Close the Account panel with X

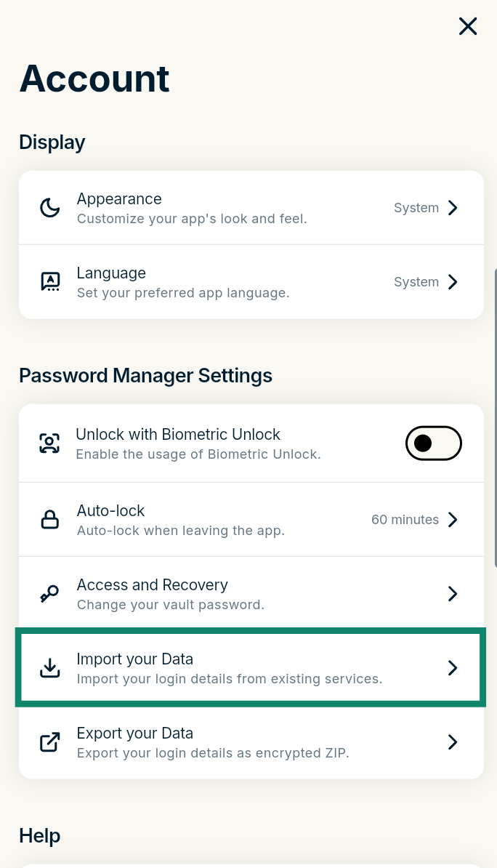click(x=468, y=26)
